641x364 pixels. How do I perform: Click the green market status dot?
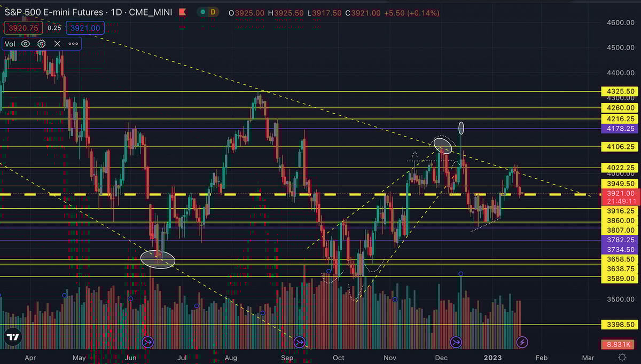204,12
